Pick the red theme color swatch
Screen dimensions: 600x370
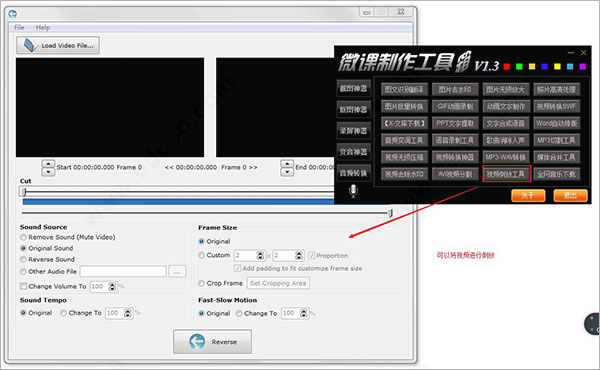(507, 67)
